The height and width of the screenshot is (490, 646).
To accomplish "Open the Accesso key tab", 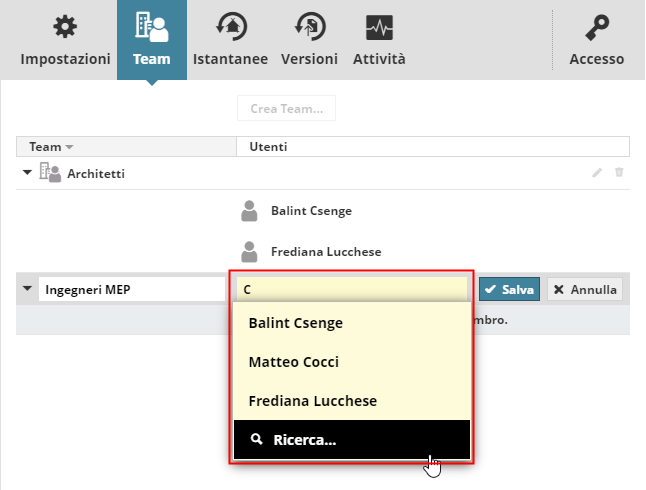I will point(597,40).
